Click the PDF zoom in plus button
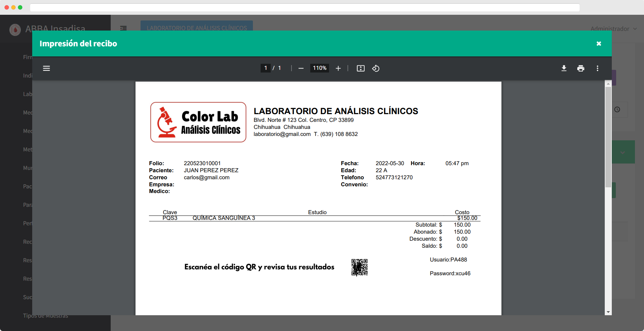 click(338, 68)
